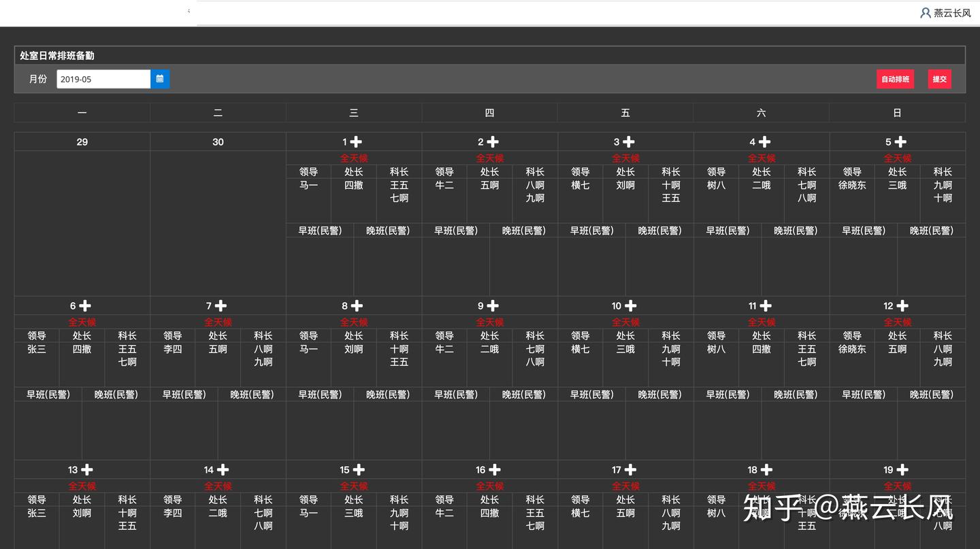Click the 三 weekday column header

click(x=354, y=113)
